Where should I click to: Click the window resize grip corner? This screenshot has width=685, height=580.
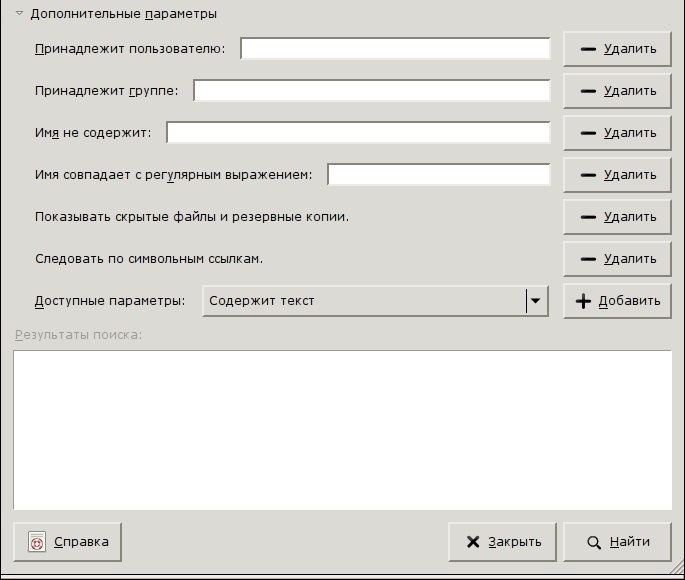click(x=678, y=567)
